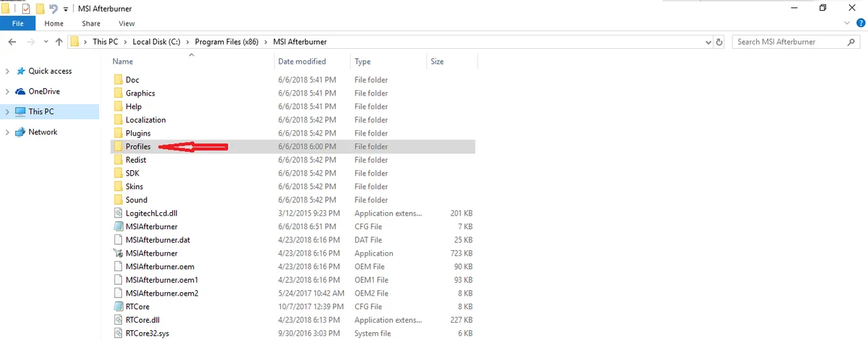Switch to the Home ribbon tab

pos(54,23)
